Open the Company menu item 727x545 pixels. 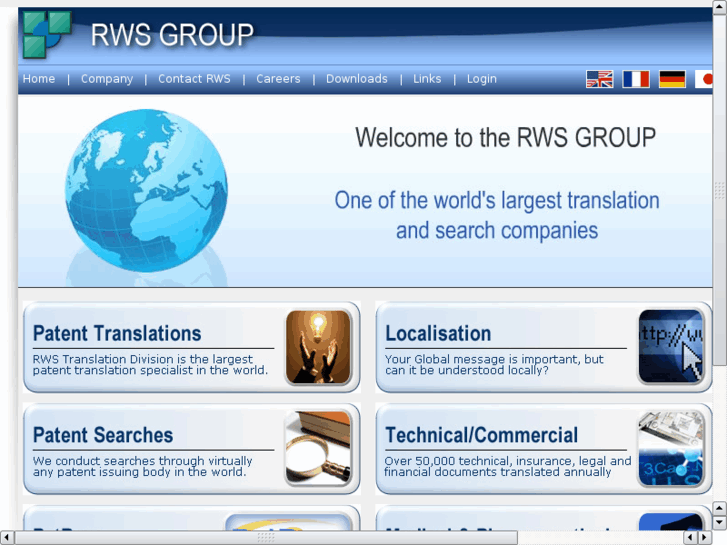point(107,79)
